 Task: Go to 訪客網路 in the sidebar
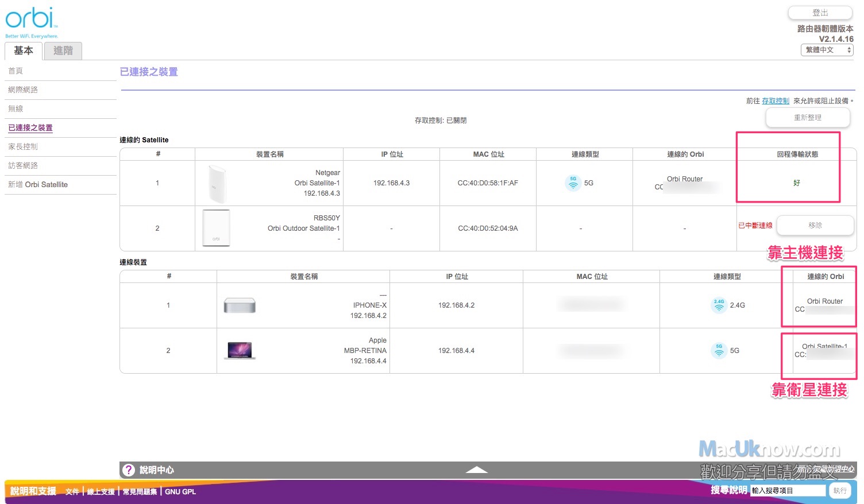23,166
